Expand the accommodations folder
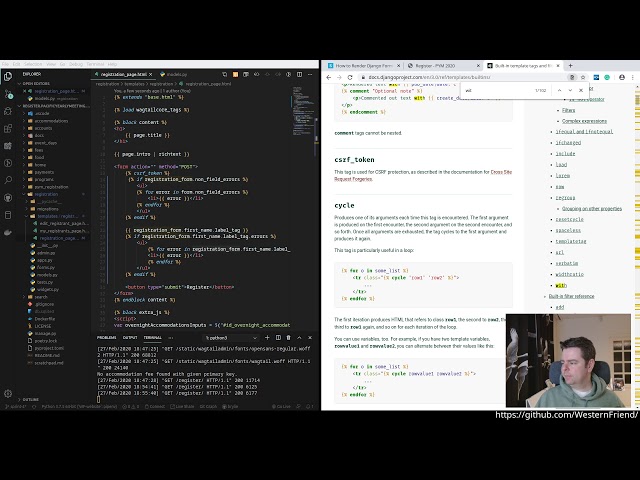Viewport: 640px width, 480px height. [x=51, y=121]
